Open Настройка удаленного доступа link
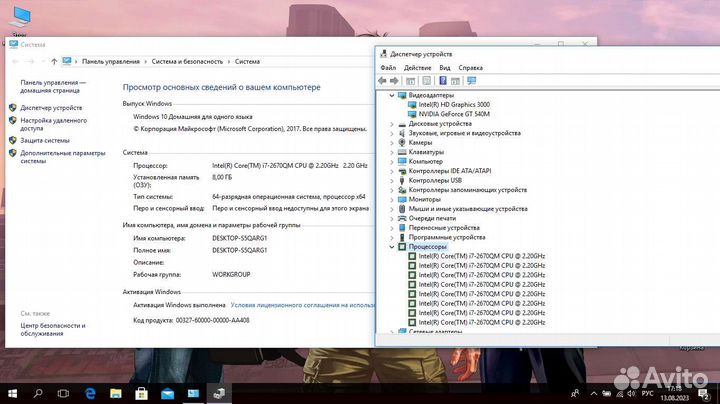720x404 pixels. (x=53, y=124)
